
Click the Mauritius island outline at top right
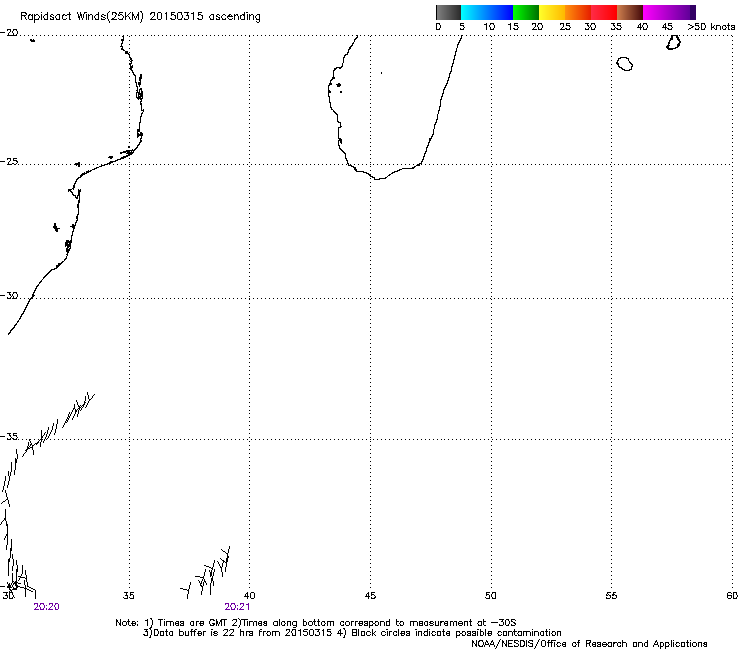coord(673,42)
